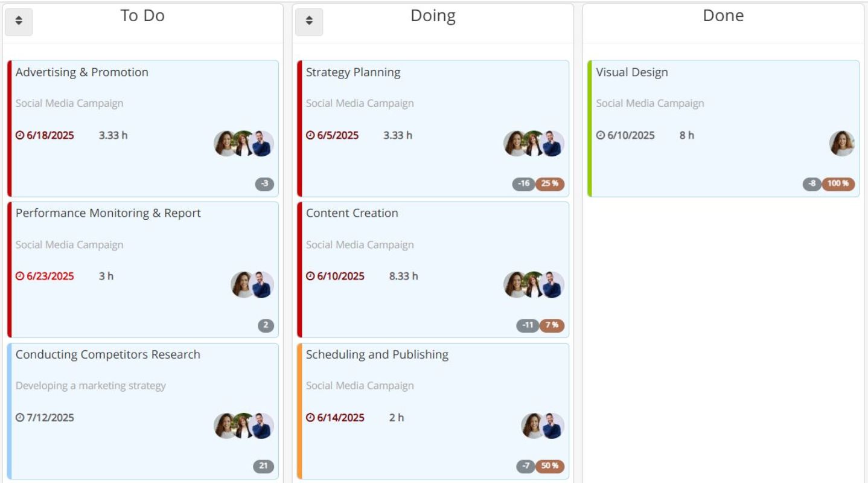Click the 50 % badge on Scheduling and Publishing
This screenshot has width=868, height=483.
550,466
